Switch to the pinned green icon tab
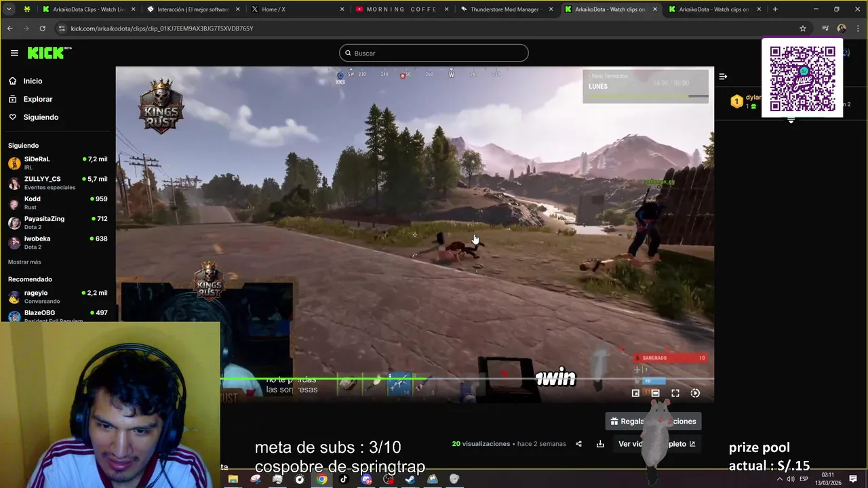This screenshot has width=868, height=488. (26, 9)
